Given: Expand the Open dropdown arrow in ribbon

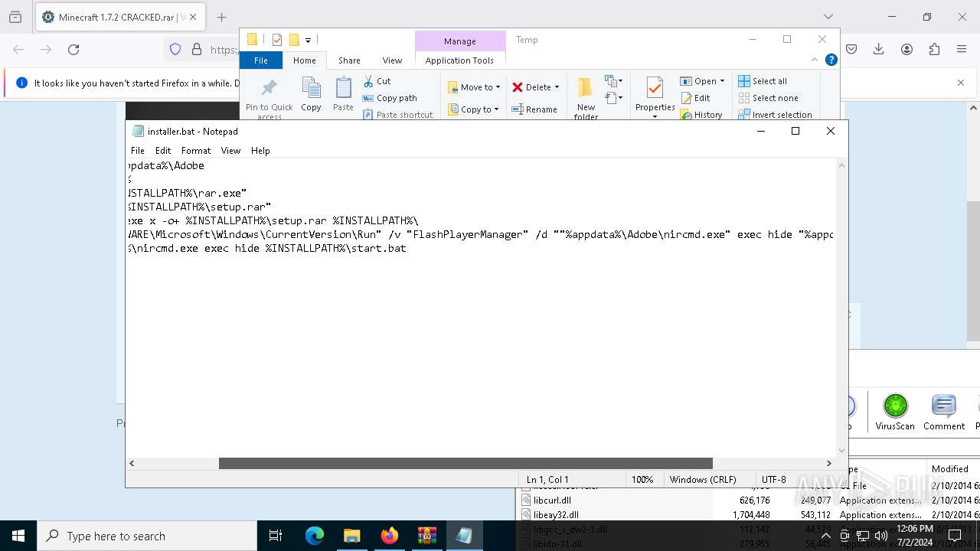Looking at the screenshot, I should [x=722, y=81].
